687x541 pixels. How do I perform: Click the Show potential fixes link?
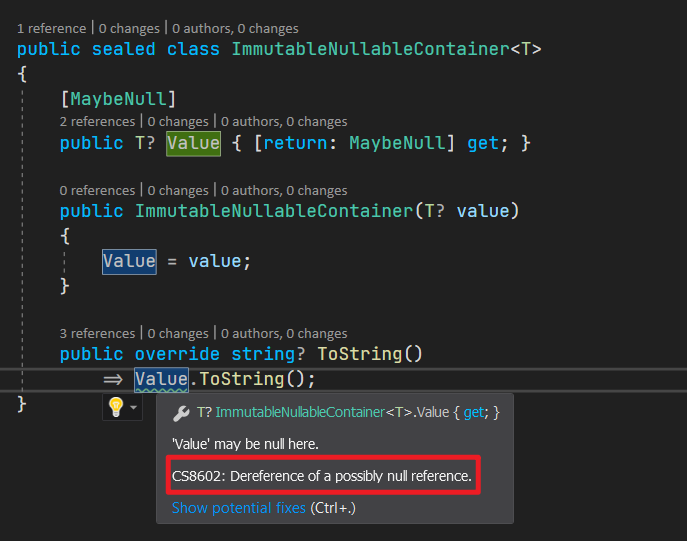pos(239,508)
